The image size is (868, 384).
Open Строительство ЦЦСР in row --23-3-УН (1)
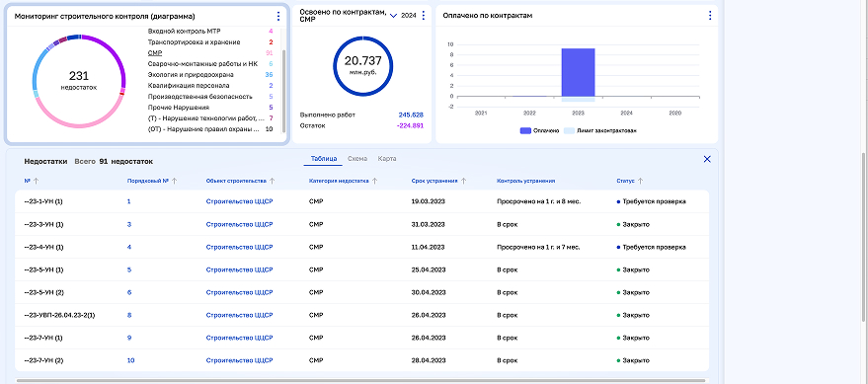(239, 224)
